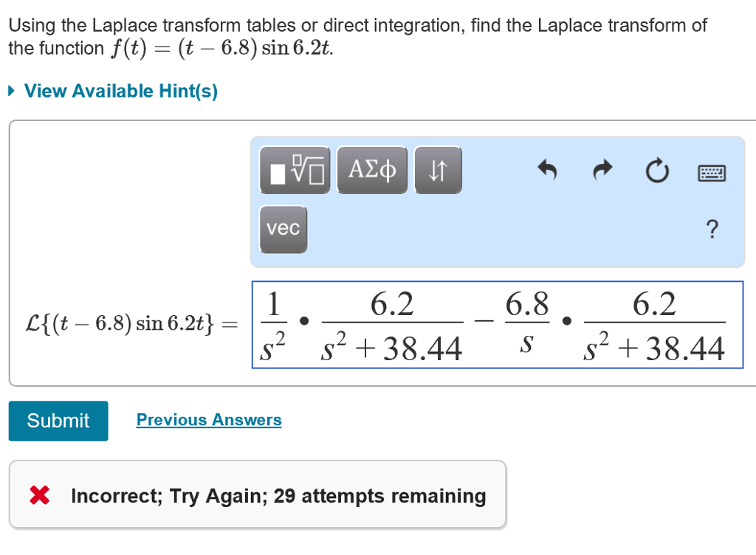Open the square root templates palette

pos(294,170)
